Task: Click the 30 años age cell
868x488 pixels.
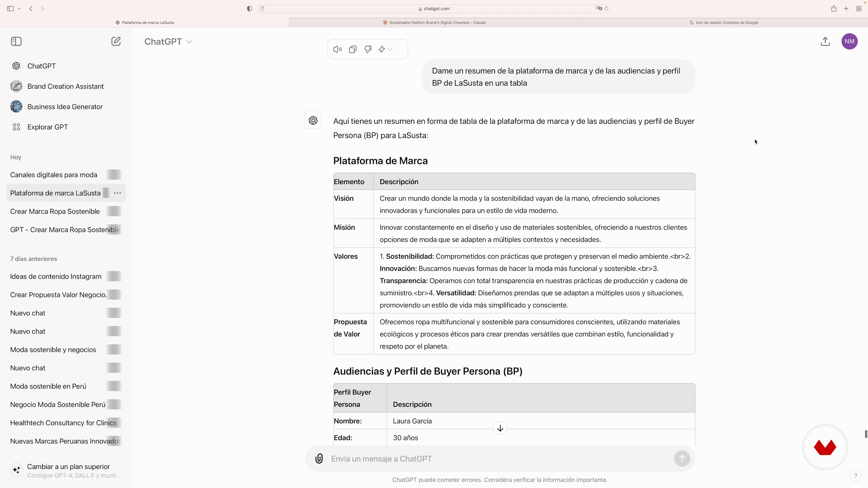Action: tap(405, 438)
